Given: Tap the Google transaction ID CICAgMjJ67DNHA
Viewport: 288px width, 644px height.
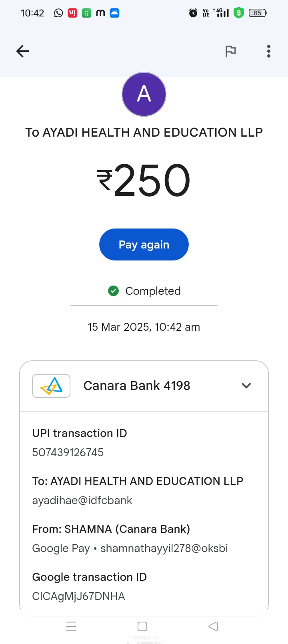Looking at the screenshot, I should coord(78,596).
